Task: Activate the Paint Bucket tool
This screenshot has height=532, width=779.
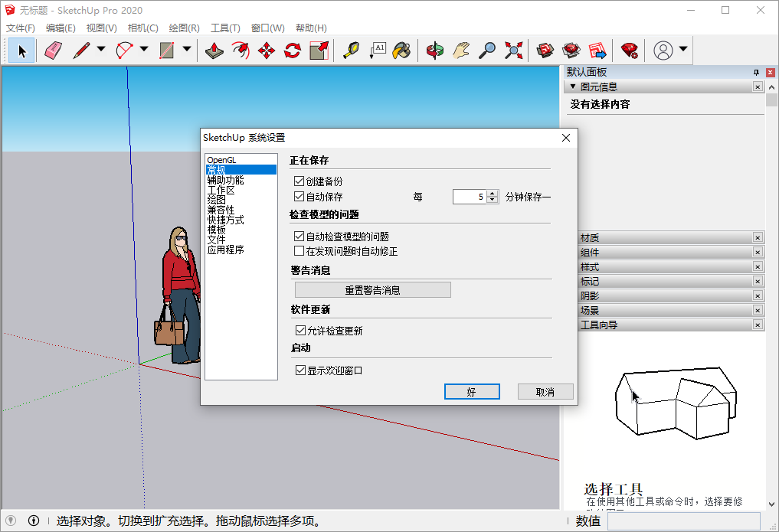Action: coord(400,50)
